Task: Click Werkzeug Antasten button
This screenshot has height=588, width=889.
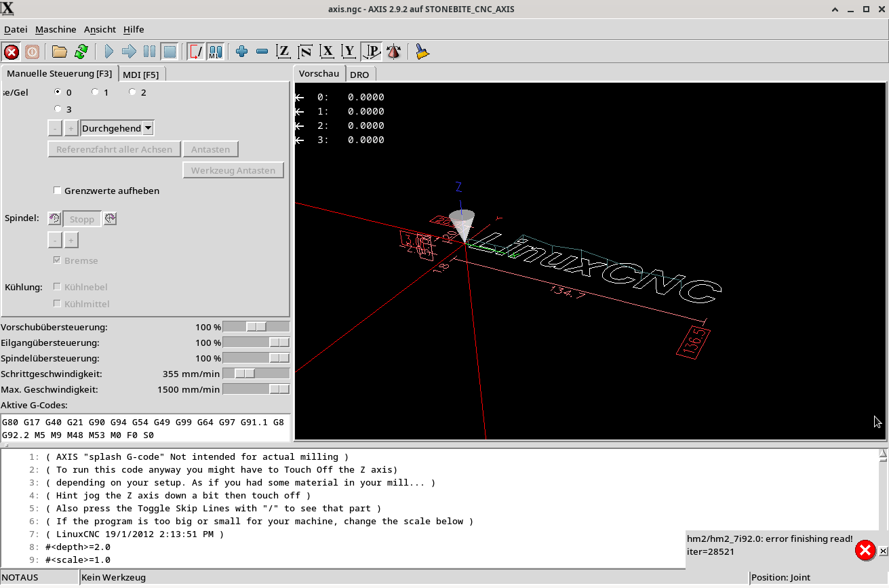Action: 233,170
